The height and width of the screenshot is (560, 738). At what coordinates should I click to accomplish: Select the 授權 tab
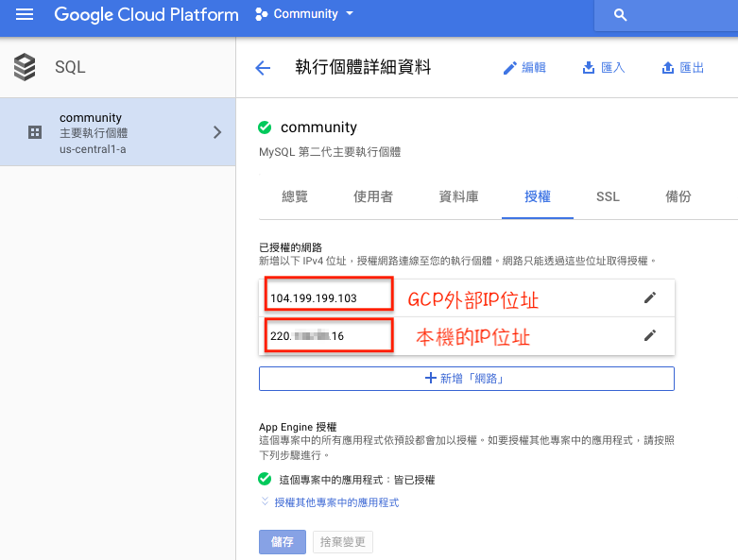pos(538,196)
